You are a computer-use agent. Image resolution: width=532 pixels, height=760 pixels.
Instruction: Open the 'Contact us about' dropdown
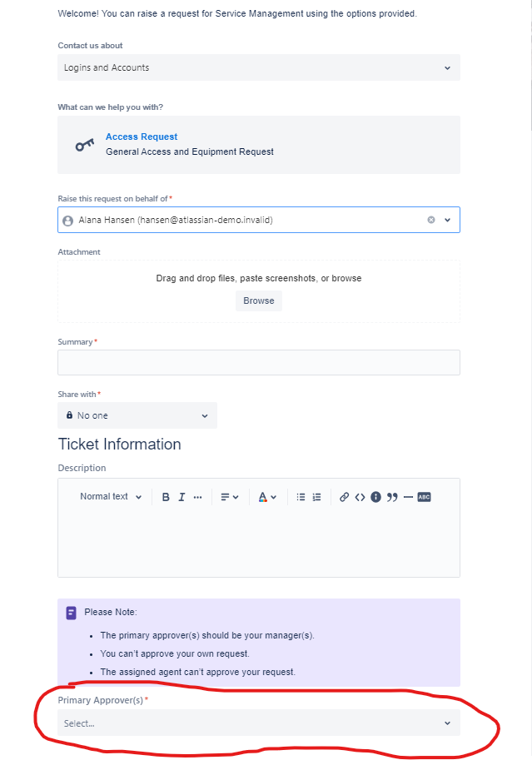tap(258, 67)
